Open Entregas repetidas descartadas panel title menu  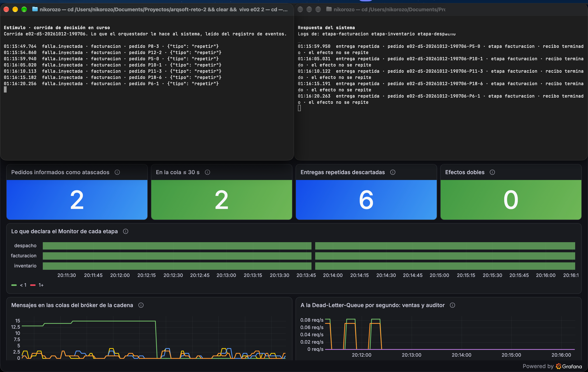tap(343, 172)
